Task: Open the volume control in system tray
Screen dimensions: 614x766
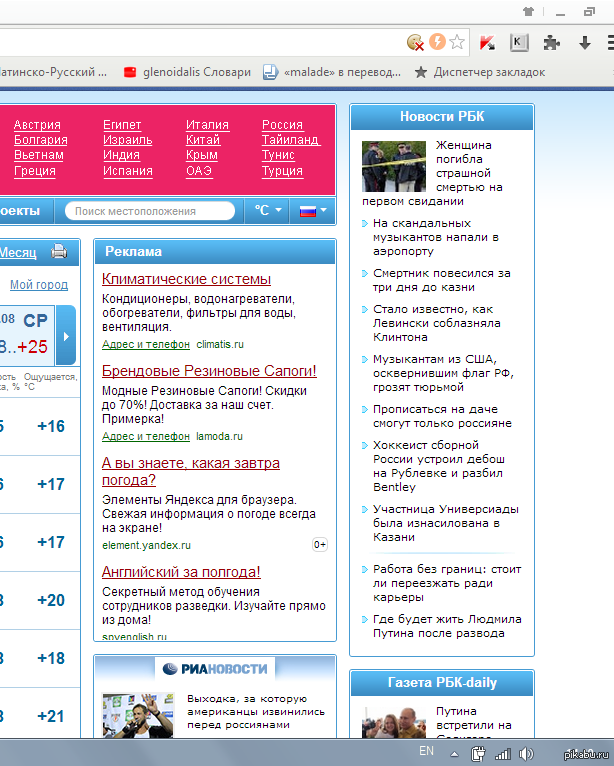Action: (x=527, y=753)
